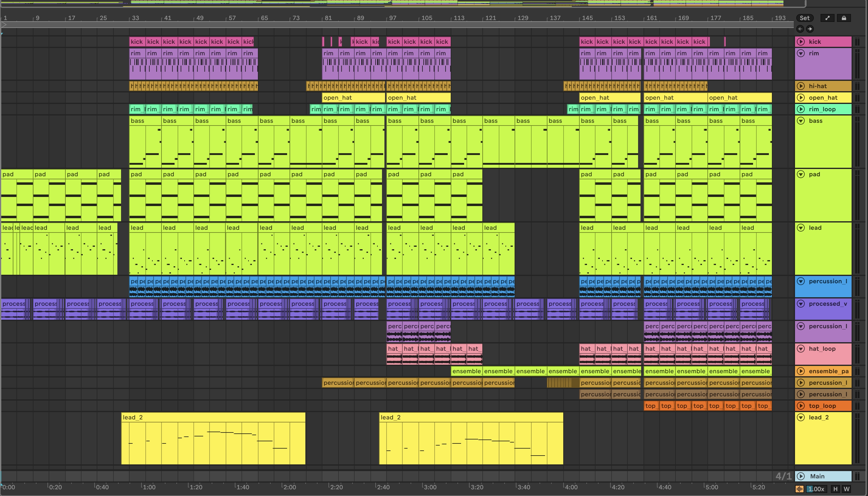
Task: Jump to next locator arrow
Action: tap(810, 29)
